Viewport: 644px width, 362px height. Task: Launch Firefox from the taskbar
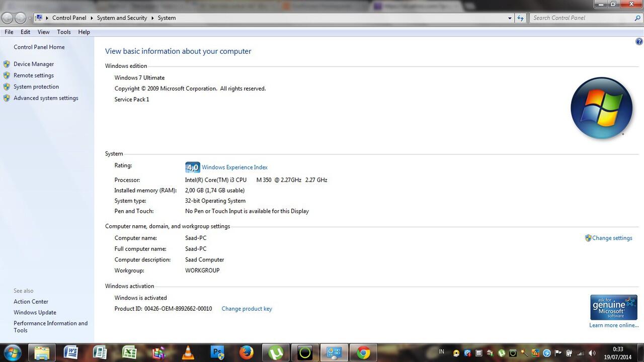(247, 353)
